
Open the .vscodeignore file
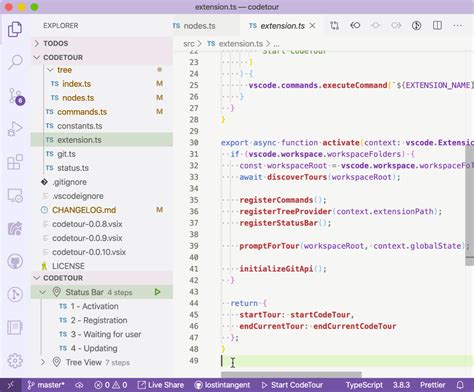point(77,196)
